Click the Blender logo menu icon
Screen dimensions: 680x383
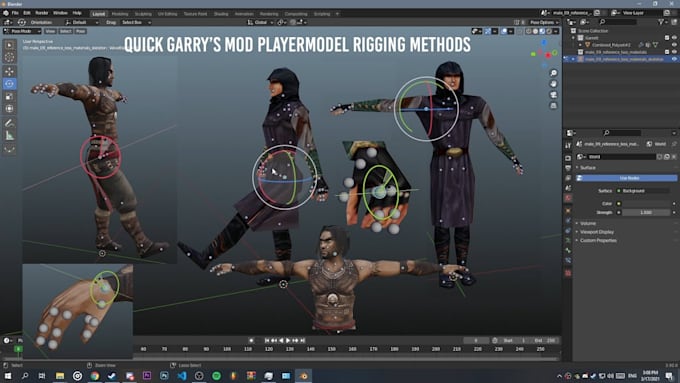[x=6, y=13]
